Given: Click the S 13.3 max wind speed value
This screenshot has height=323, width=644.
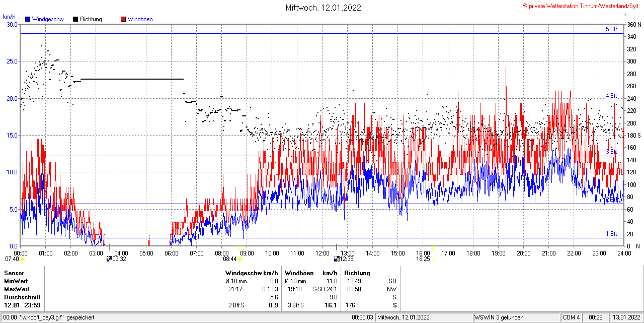Looking at the screenshot, I should (270, 289).
